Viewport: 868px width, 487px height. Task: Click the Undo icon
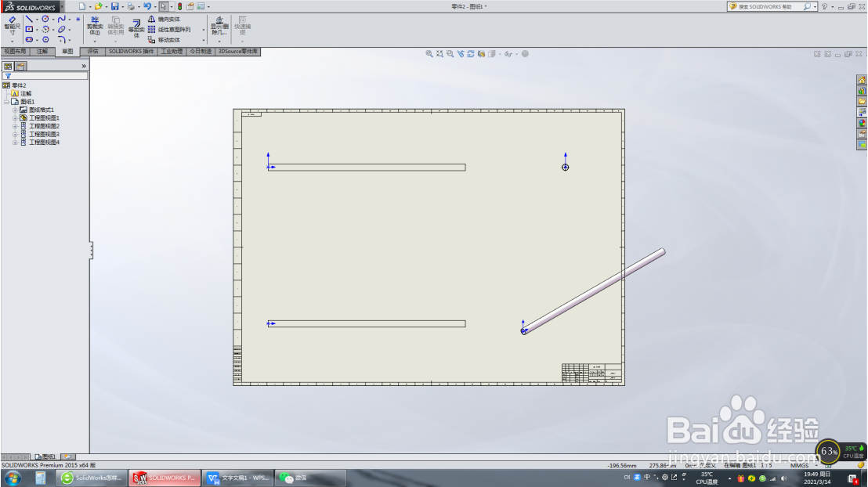[146, 6]
